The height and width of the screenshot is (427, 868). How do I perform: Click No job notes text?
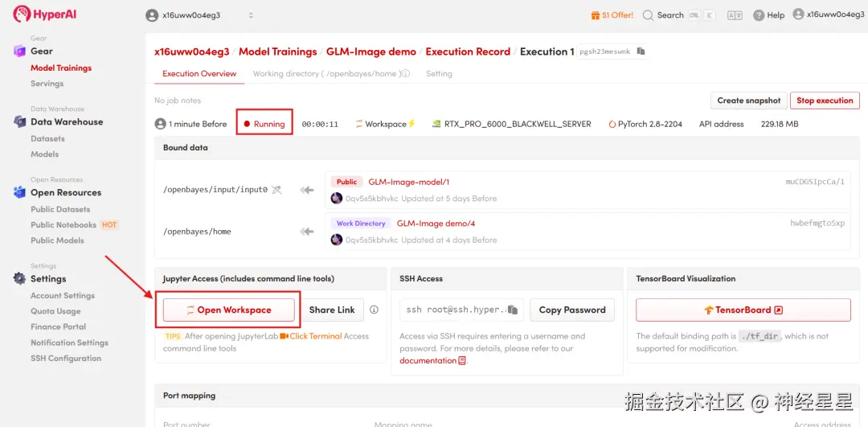point(178,101)
